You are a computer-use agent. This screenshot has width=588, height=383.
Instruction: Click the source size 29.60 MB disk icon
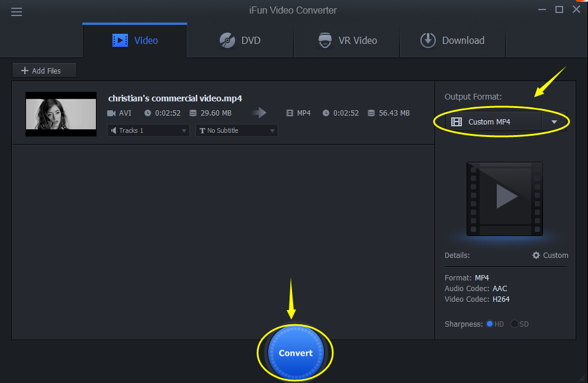point(193,113)
